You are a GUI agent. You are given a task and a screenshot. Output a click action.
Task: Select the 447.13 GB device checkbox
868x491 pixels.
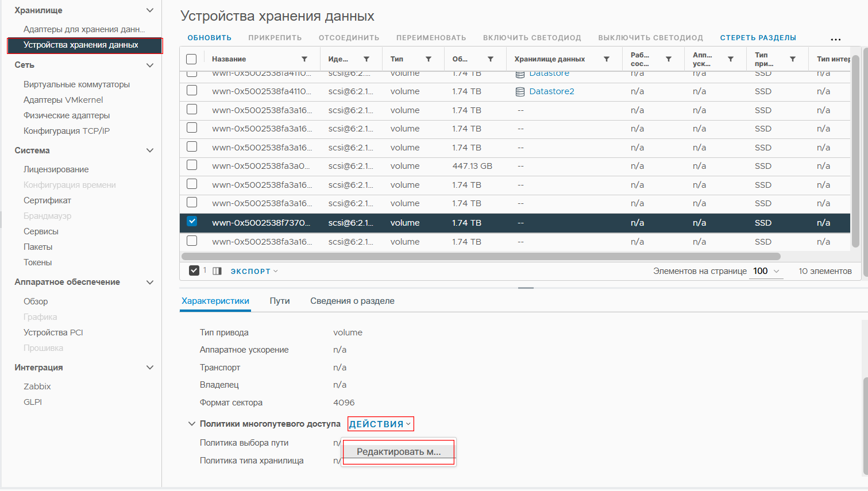pyautogui.click(x=192, y=165)
